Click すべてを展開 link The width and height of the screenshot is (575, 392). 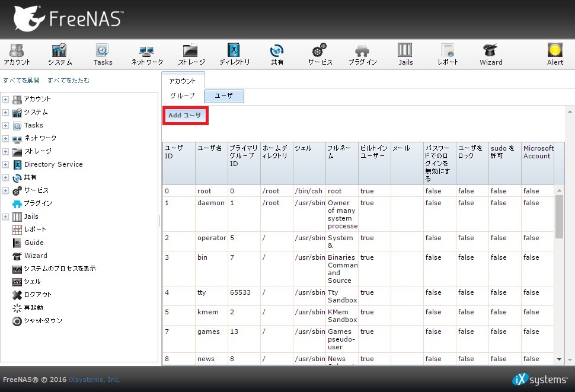click(x=21, y=80)
